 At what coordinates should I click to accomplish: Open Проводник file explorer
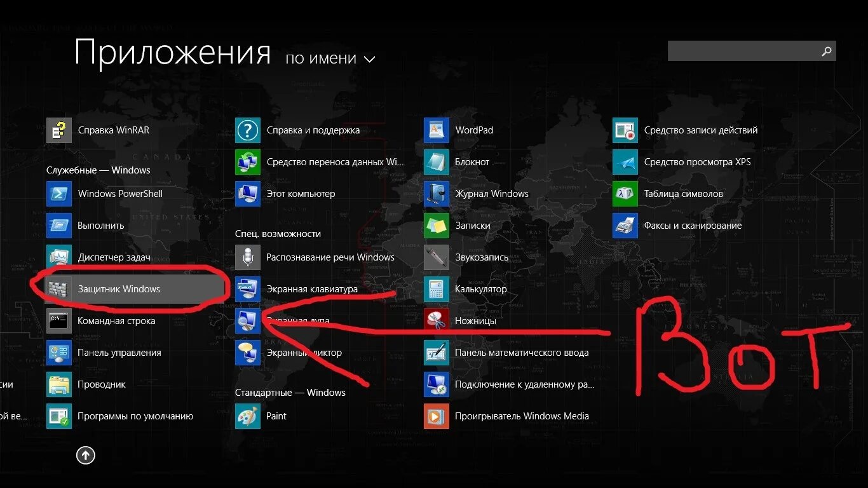pyautogui.click(x=86, y=384)
